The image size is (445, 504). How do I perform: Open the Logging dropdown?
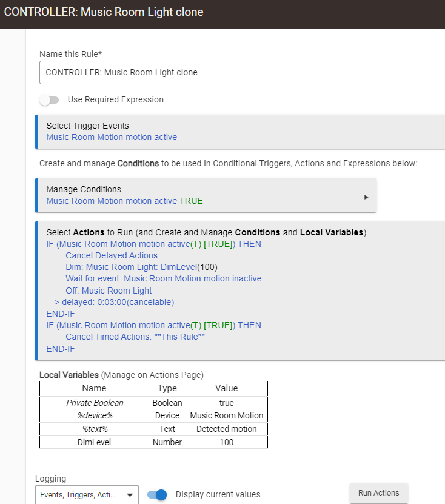pyautogui.click(x=87, y=495)
